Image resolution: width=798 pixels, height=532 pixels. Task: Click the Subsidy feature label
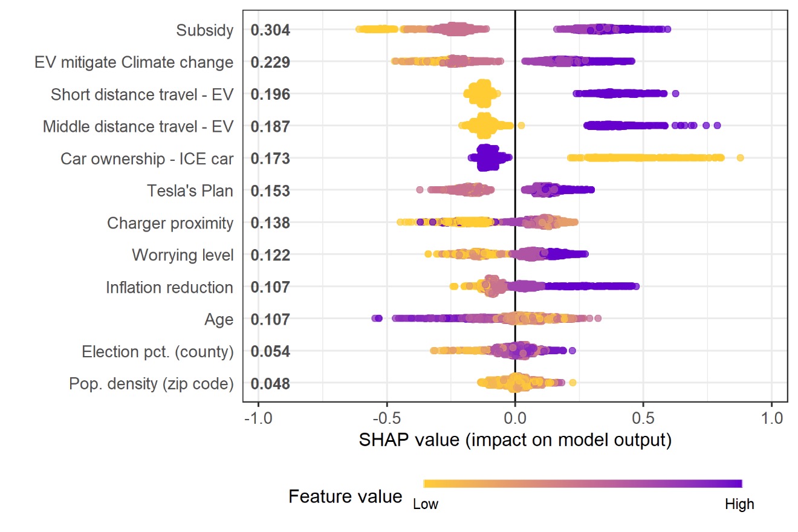[x=204, y=30]
